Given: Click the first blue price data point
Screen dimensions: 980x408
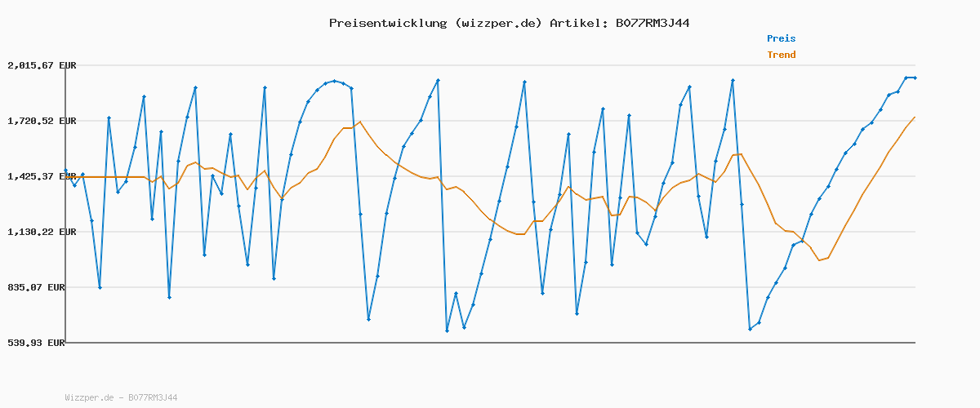Looking at the screenshot, I should (66, 171).
